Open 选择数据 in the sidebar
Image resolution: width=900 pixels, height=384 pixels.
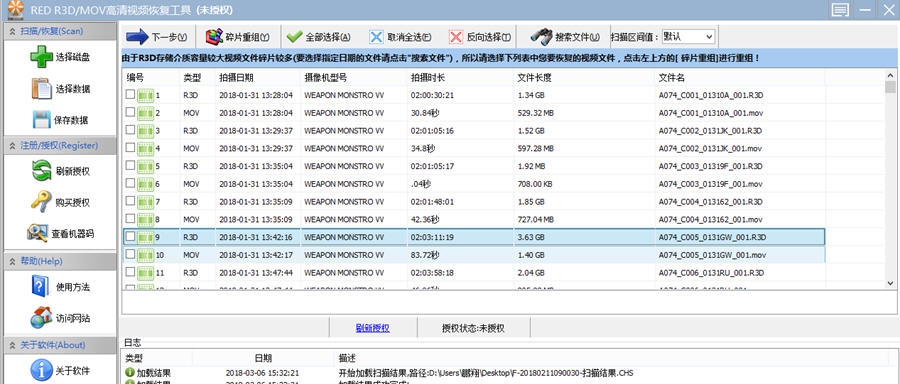60,89
